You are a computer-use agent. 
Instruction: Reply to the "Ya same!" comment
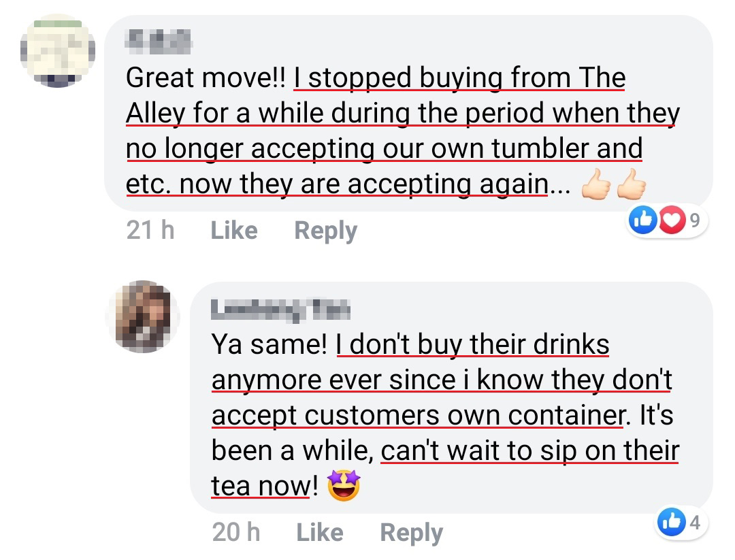click(x=411, y=531)
